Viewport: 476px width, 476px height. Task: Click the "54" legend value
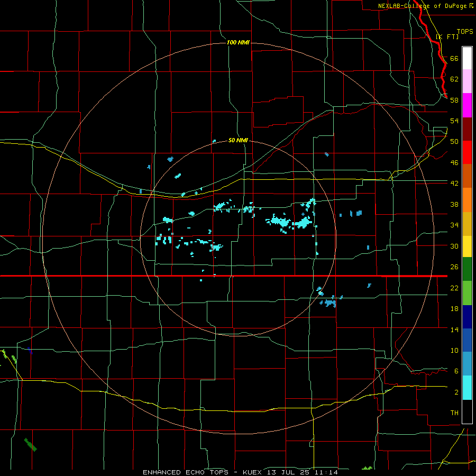click(x=454, y=121)
